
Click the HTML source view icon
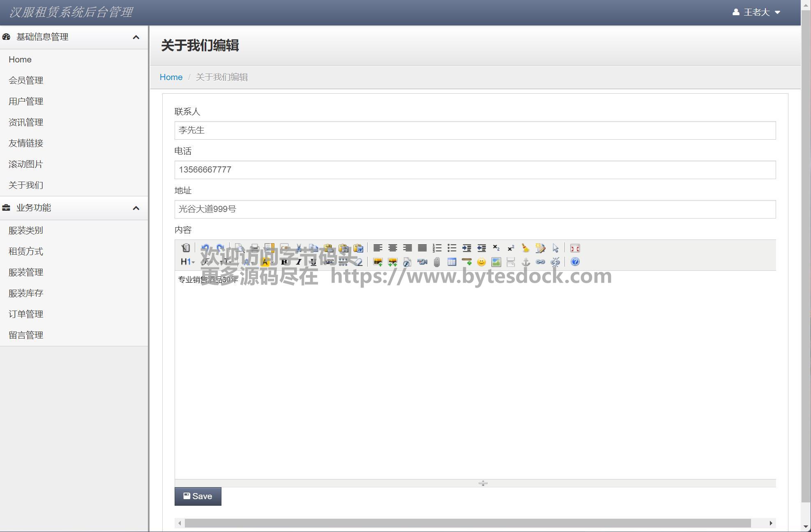coord(186,248)
